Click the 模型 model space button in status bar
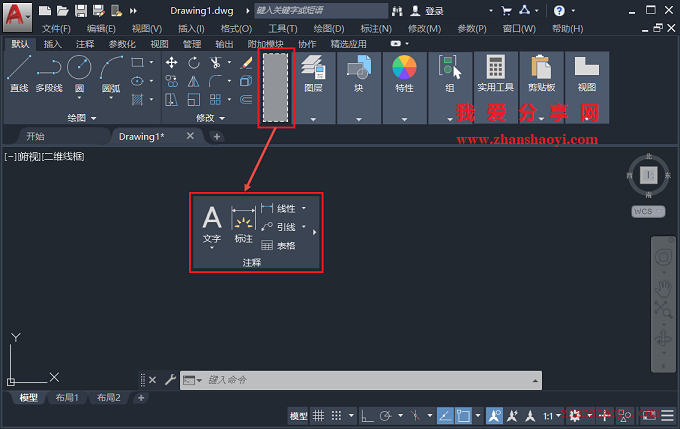Viewport: 680px width, 429px height. [299, 416]
